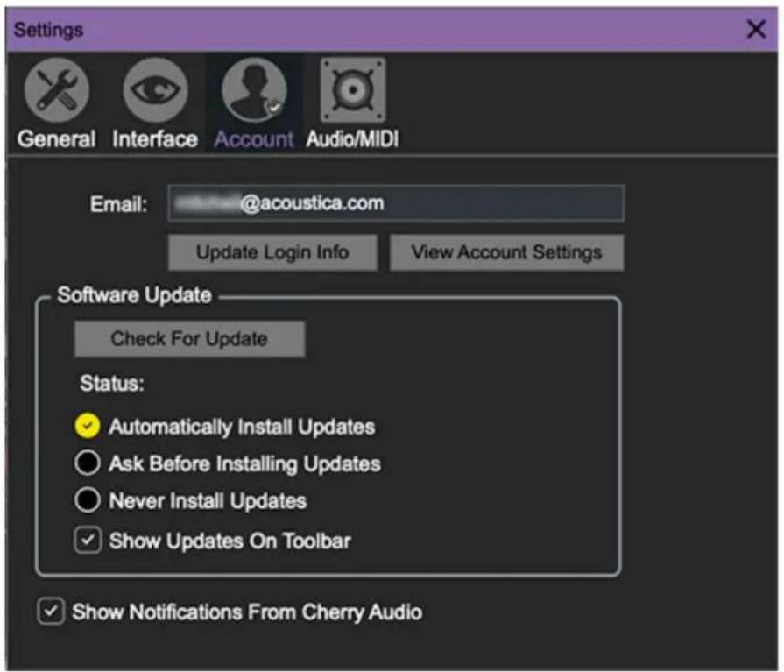This screenshot has height=672, width=784.
Task: Switch to the Interface tab label
Action: click(x=155, y=139)
